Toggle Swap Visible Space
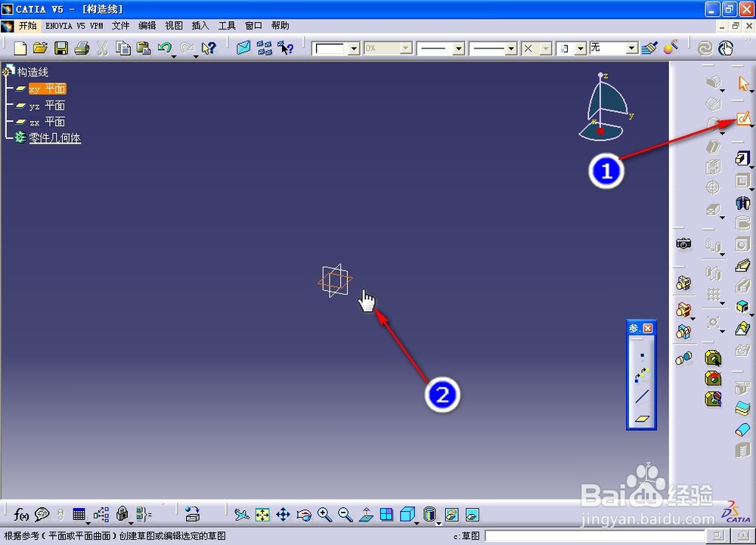Image resolution: width=756 pixels, height=545 pixels. pyautogui.click(x=472, y=515)
